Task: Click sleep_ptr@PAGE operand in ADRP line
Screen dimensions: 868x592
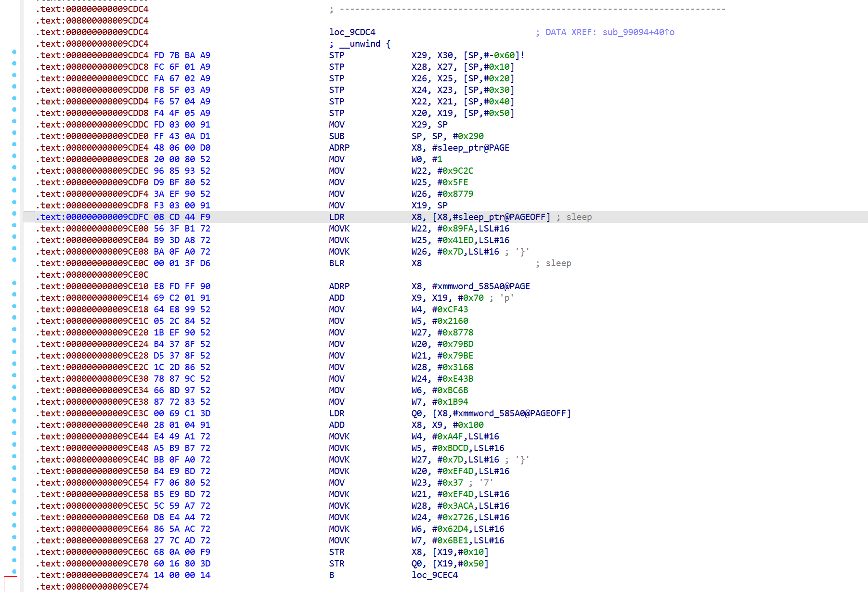Action: pos(471,148)
